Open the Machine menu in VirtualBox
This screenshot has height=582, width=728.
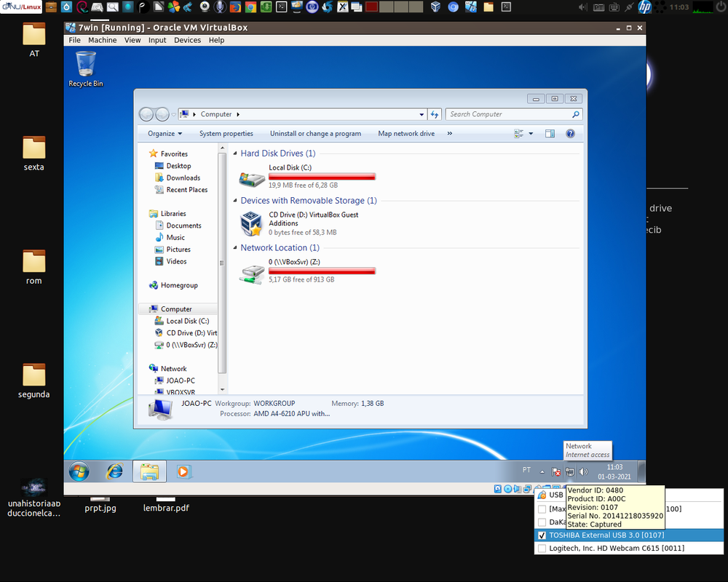[x=102, y=40]
